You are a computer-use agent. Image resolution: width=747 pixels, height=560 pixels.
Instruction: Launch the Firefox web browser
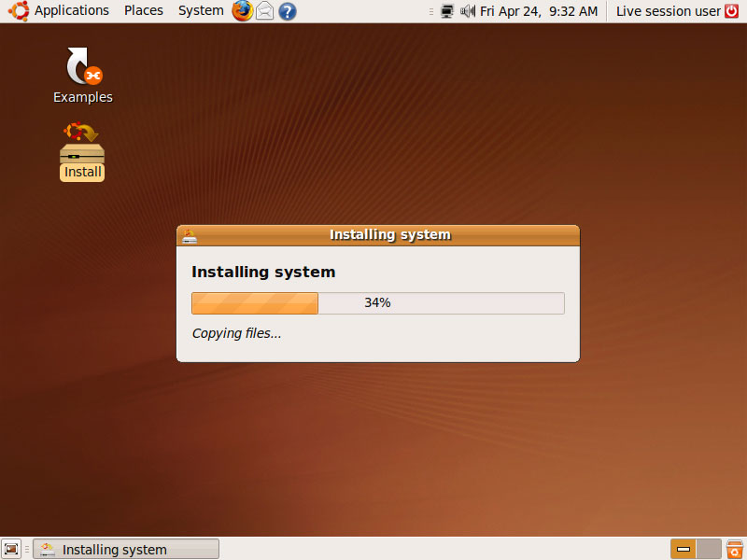pos(243,11)
